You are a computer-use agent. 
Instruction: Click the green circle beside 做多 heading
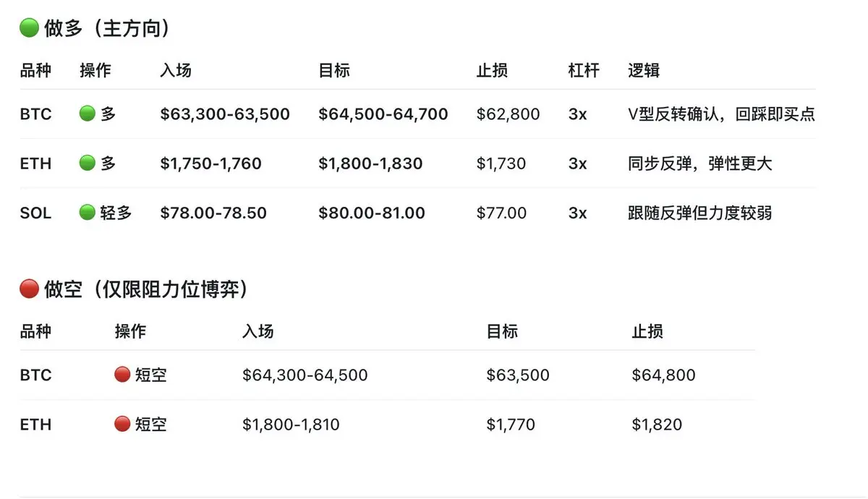point(29,28)
